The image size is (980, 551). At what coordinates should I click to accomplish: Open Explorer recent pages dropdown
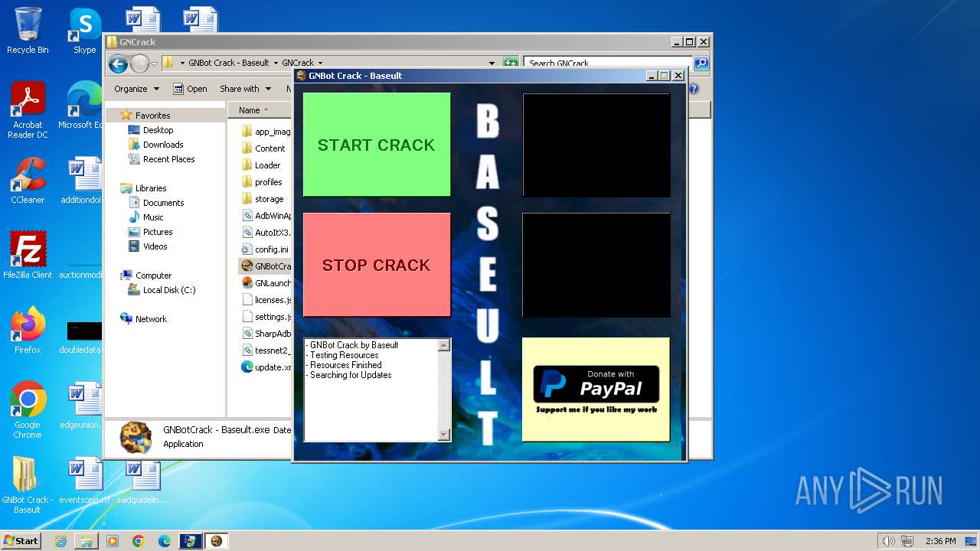coord(154,64)
